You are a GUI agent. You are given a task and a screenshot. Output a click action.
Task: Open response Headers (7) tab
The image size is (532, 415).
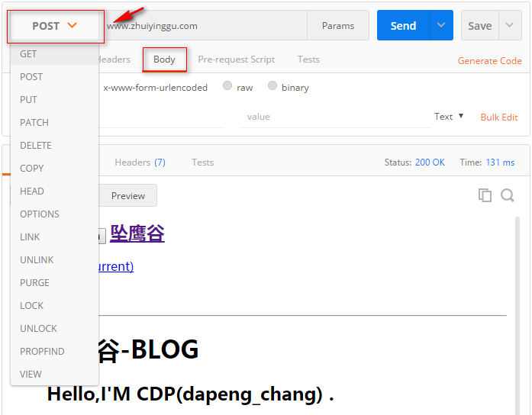click(140, 162)
